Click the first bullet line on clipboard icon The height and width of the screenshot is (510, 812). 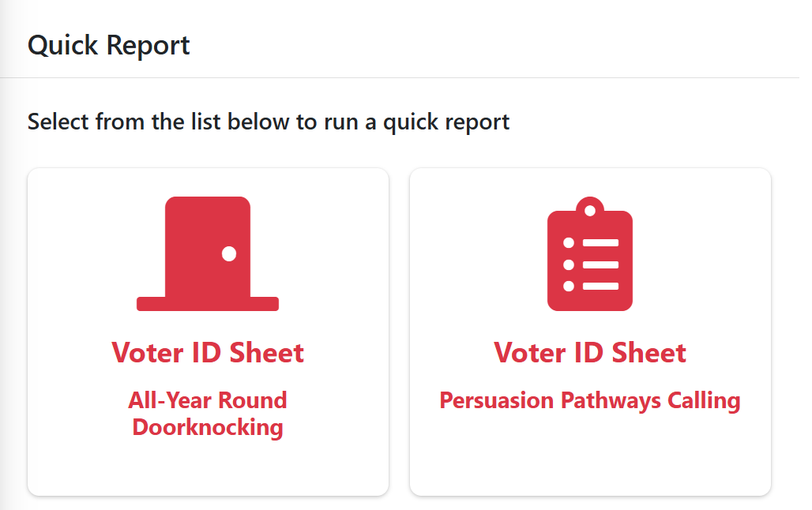tap(591, 243)
